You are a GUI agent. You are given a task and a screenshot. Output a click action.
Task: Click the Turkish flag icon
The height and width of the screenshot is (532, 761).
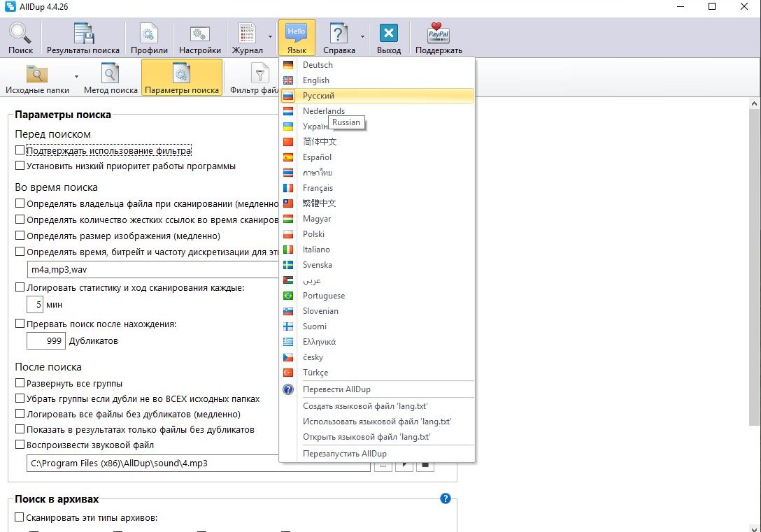click(x=288, y=373)
